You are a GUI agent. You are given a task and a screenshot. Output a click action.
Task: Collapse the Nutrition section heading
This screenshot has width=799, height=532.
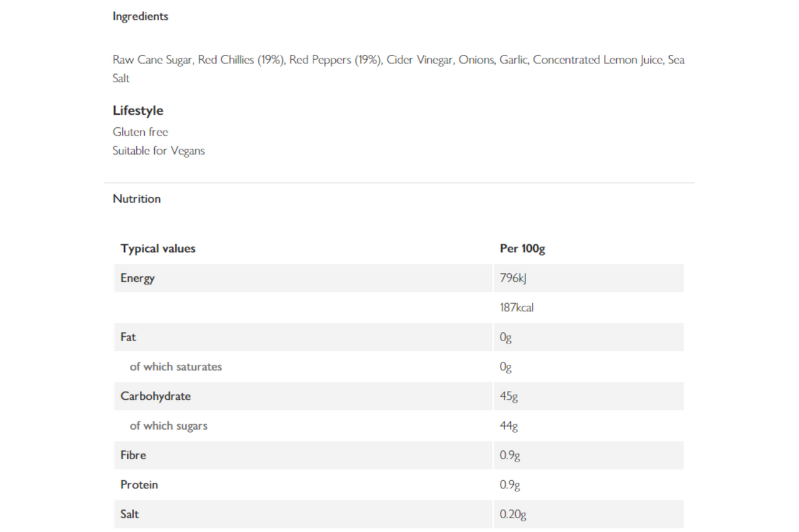[137, 199]
